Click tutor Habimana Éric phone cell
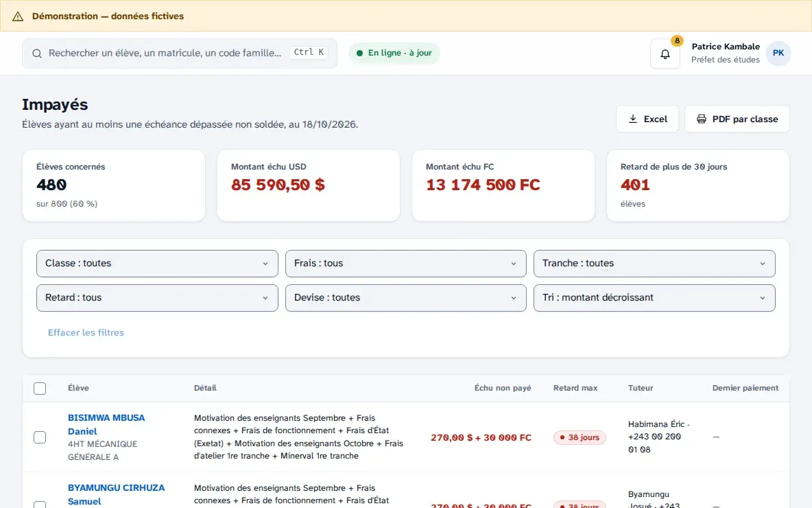 658,437
